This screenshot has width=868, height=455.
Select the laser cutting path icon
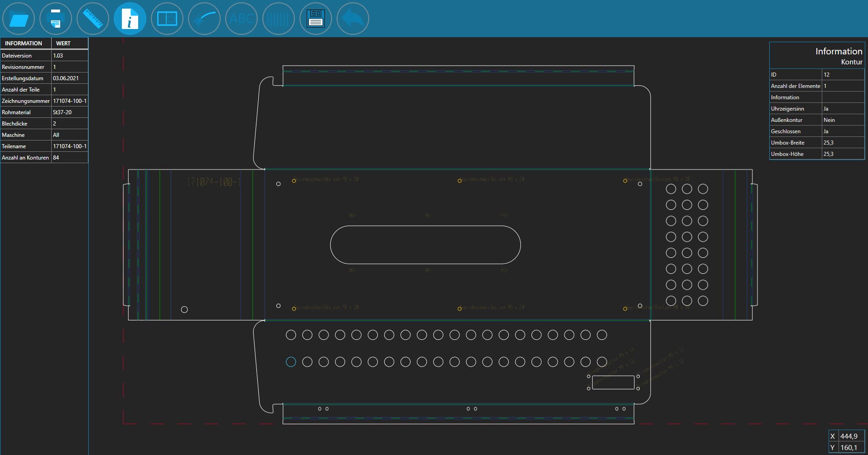pyautogui.click(x=204, y=19)
